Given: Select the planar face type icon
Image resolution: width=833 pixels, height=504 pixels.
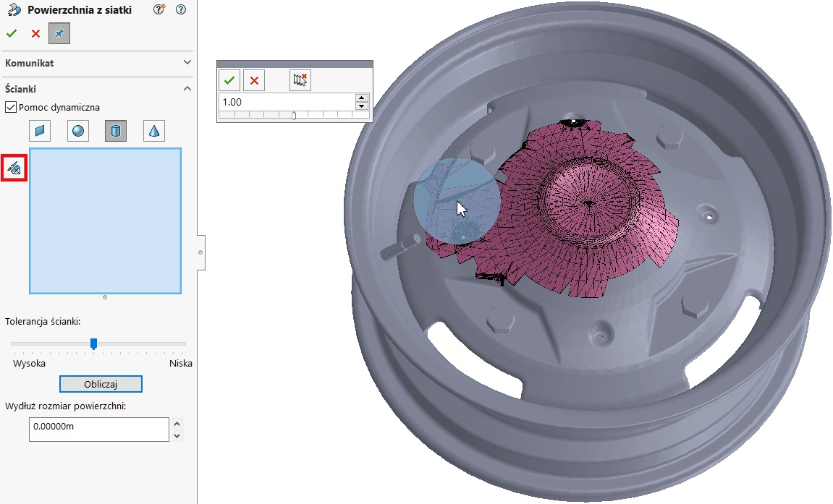Looking at the screenshot, I should [x=40, y=131].
